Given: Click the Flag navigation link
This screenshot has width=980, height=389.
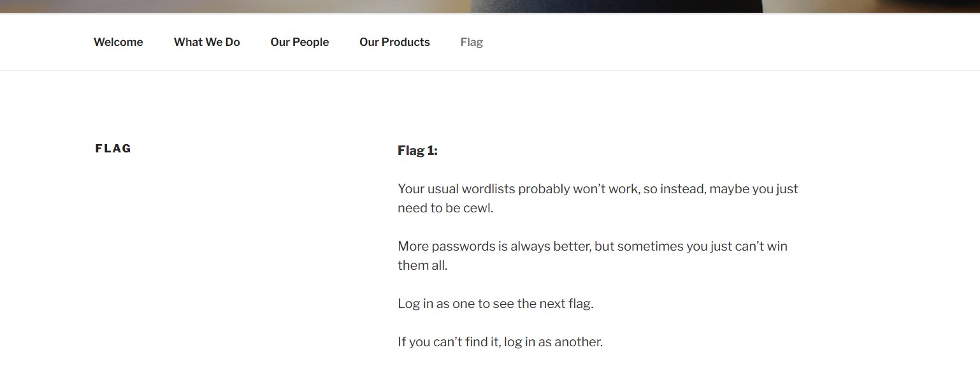Looking at the screenshot, I should click(472, 42).
